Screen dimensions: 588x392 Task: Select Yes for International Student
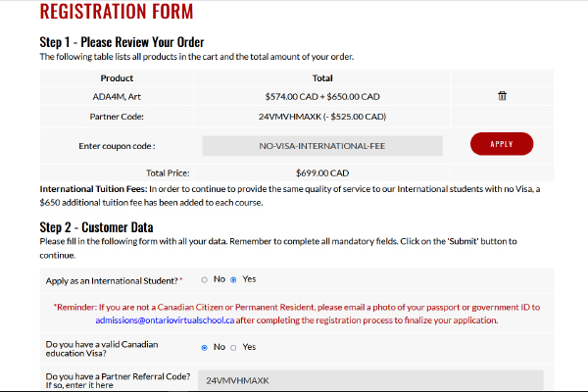pyautogui.click(x=233, y=280)
